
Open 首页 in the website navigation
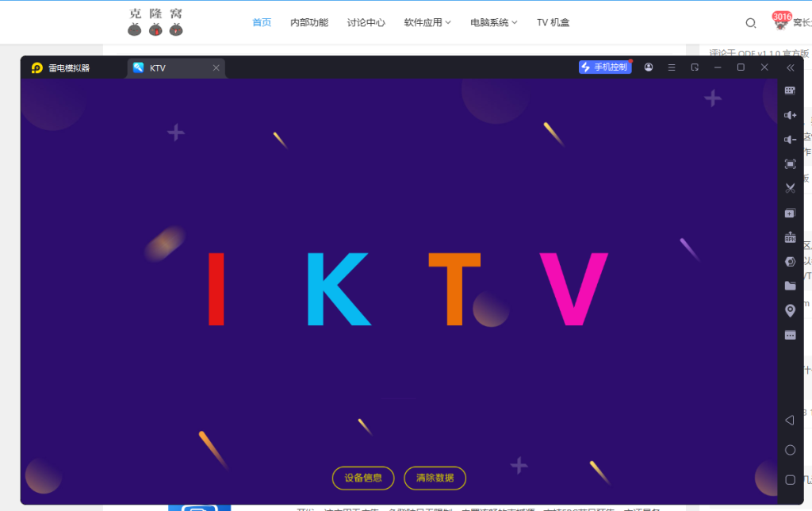262,22
